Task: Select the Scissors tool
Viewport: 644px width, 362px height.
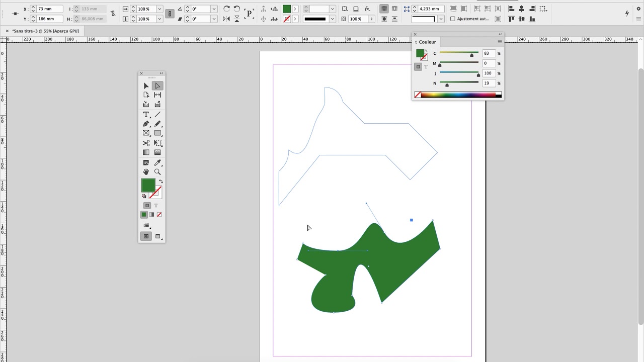Action: tap(146, 143)
